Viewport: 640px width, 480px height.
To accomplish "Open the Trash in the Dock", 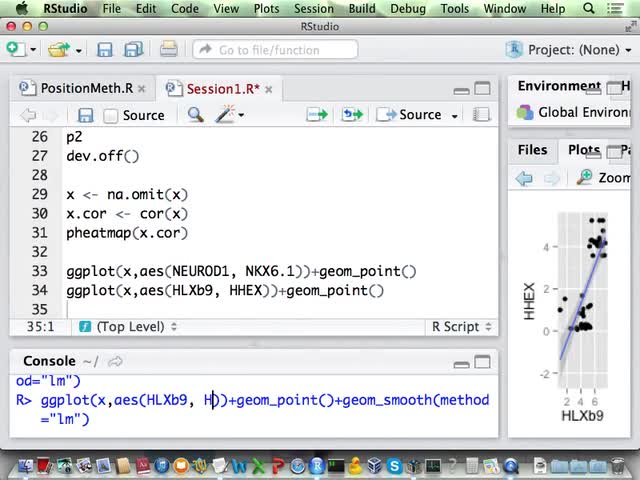I will pyautogui.click(x=618, y=466).
